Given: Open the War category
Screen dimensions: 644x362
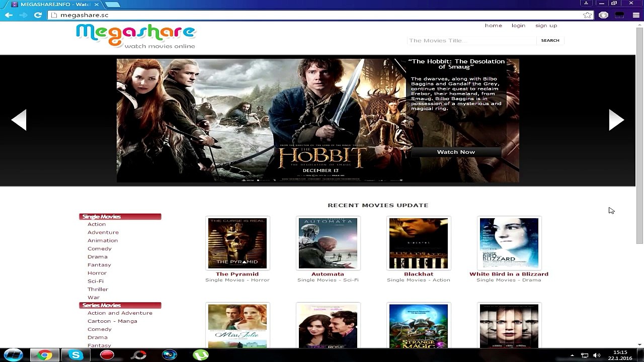Looking at the screenshot, I should [94, 297].
